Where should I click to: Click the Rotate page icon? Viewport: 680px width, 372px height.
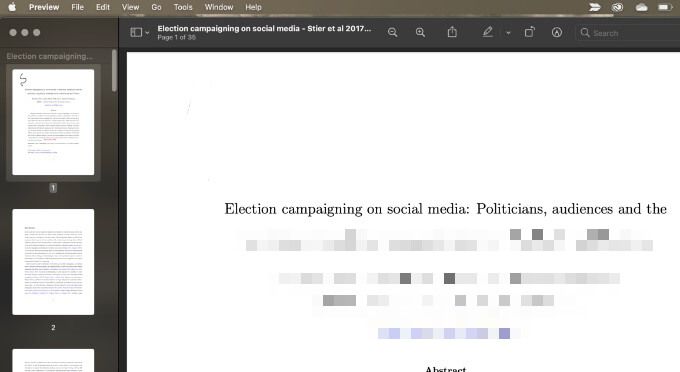tap(530, 32)
